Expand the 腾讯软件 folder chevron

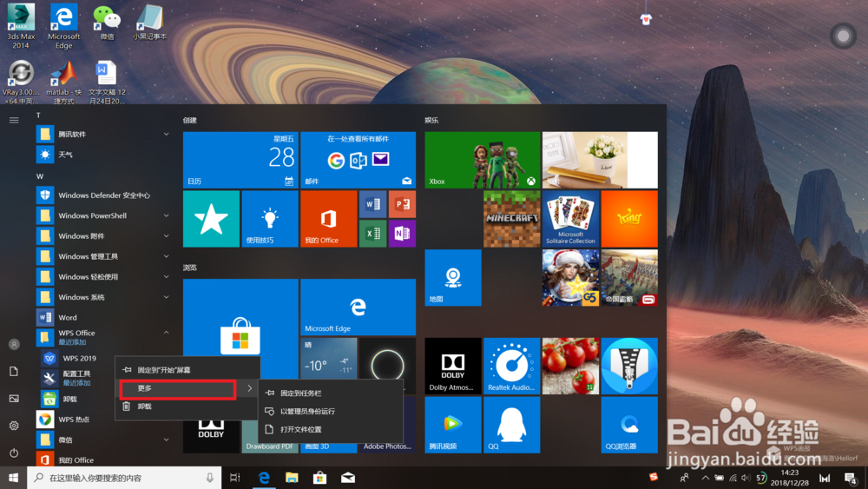(166, 134)
